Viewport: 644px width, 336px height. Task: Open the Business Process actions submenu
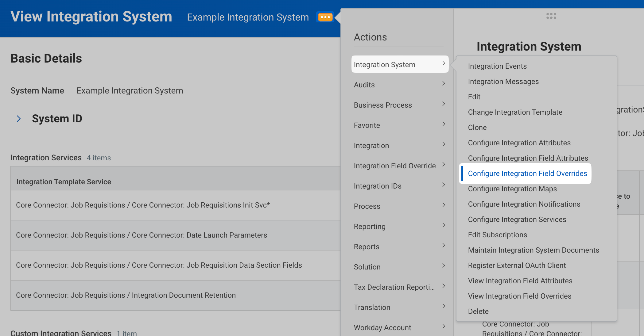point(383,105)
